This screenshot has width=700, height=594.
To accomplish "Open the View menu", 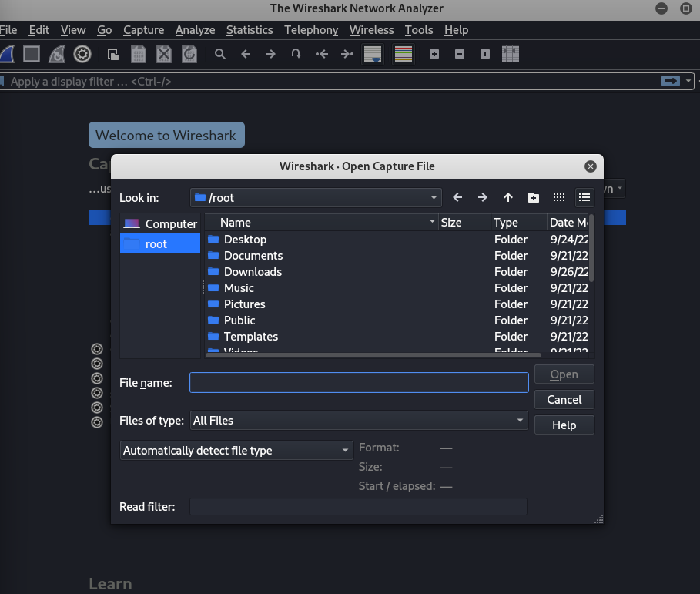I will click(73, 30).
